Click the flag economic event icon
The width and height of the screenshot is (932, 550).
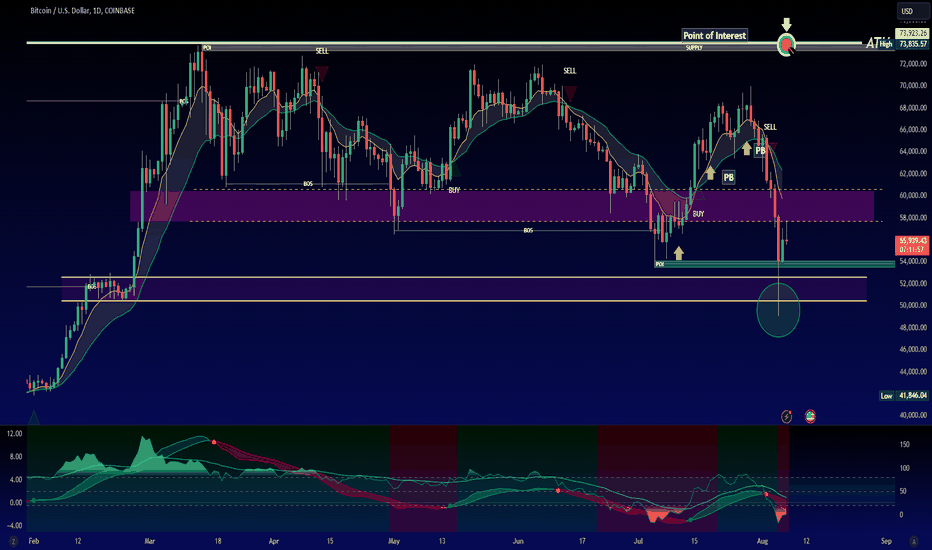tap(810, 416)
